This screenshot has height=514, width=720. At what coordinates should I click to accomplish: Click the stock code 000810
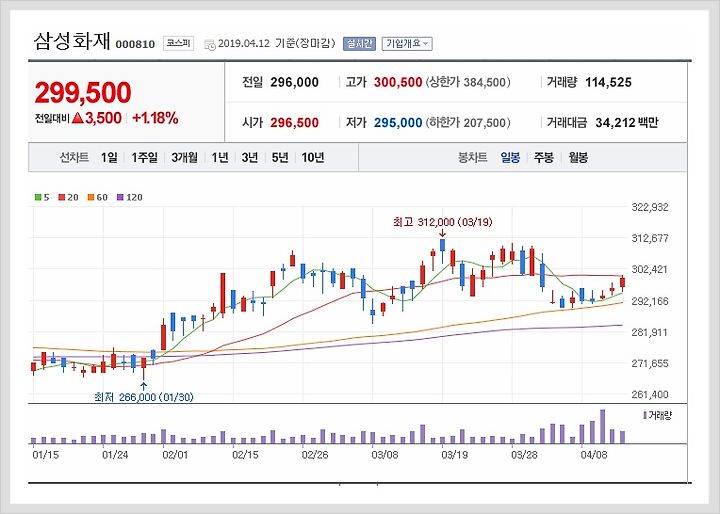click(x=135, y=45)
